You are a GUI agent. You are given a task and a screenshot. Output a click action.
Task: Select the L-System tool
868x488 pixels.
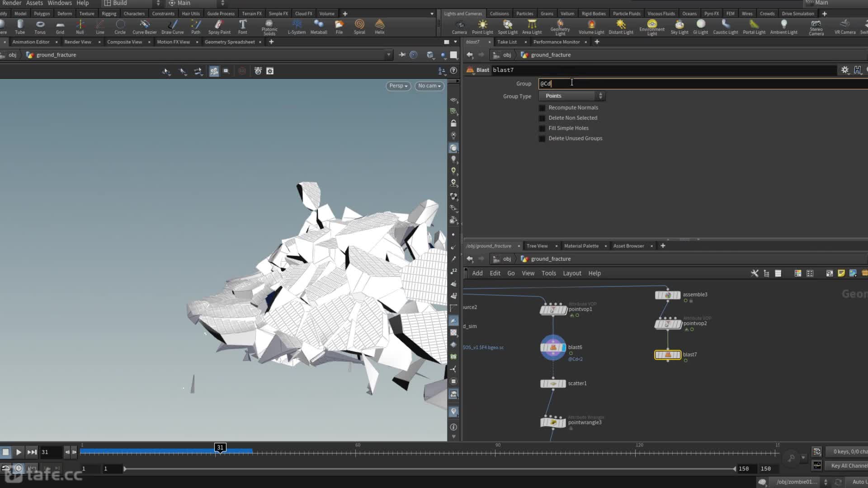[x=297, y=27]
